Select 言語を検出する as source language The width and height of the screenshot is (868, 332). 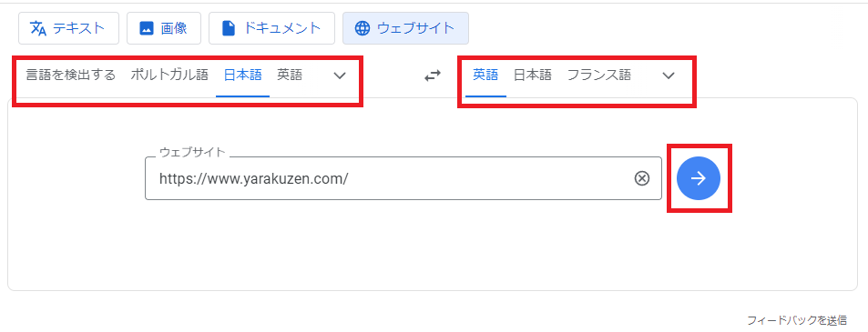point(71,75)
